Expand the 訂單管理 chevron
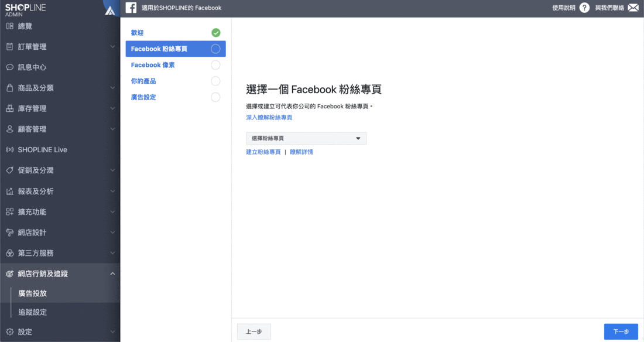 pos(112,46)
